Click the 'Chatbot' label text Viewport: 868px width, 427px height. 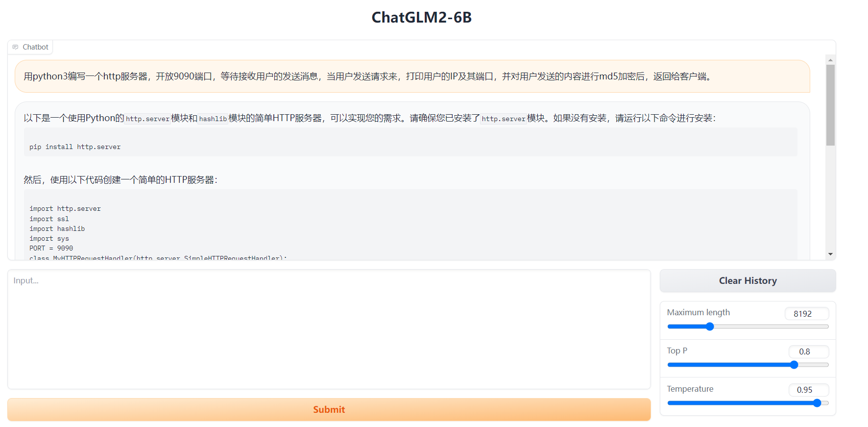(x=35, y=47)
